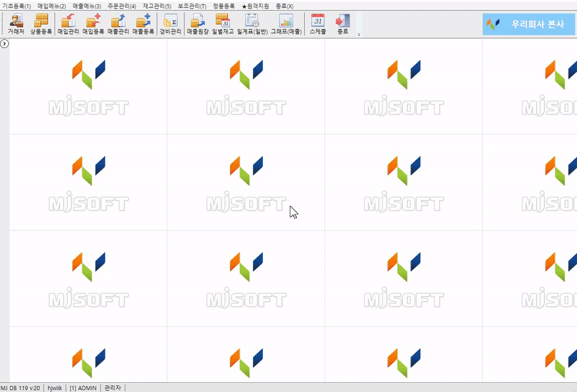Show 일별재고 daily inventory
Viewport: 577px width, 392px height.
(222, 24)
